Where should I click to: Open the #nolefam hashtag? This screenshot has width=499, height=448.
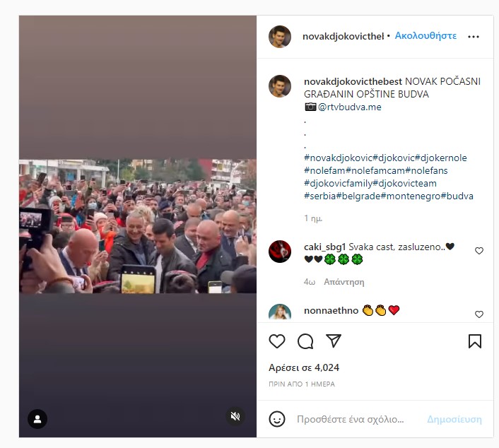click(x=324, y=170)
